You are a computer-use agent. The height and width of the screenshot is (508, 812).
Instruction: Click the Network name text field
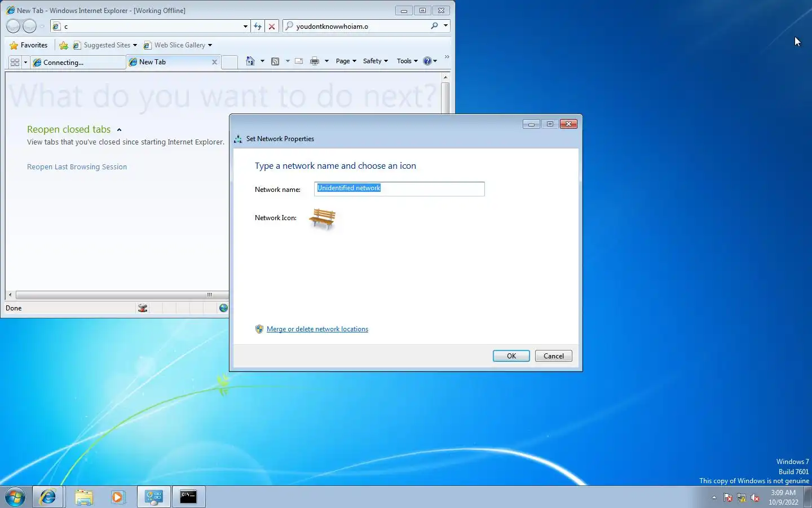pyautogui.click(x=399, y=189)
